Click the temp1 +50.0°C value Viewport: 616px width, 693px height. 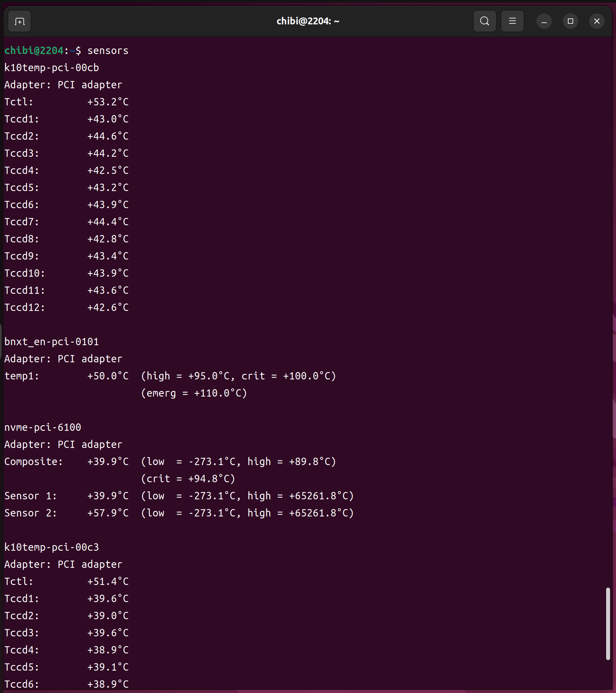108,376
